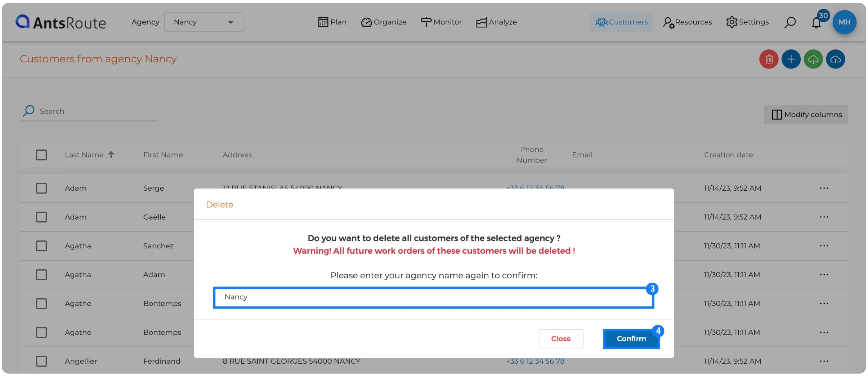Open more options for Angellier Ferdinand row
Image resolution: width=868 pixels, height=376 pixels.
click(x=824, y=361)
